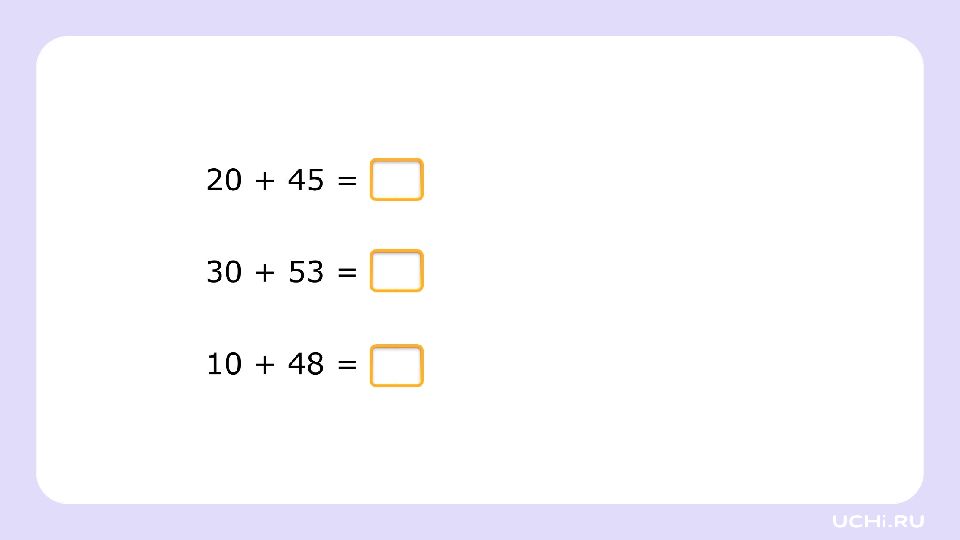Click the equals sign after 53

(x=347, y=272)
